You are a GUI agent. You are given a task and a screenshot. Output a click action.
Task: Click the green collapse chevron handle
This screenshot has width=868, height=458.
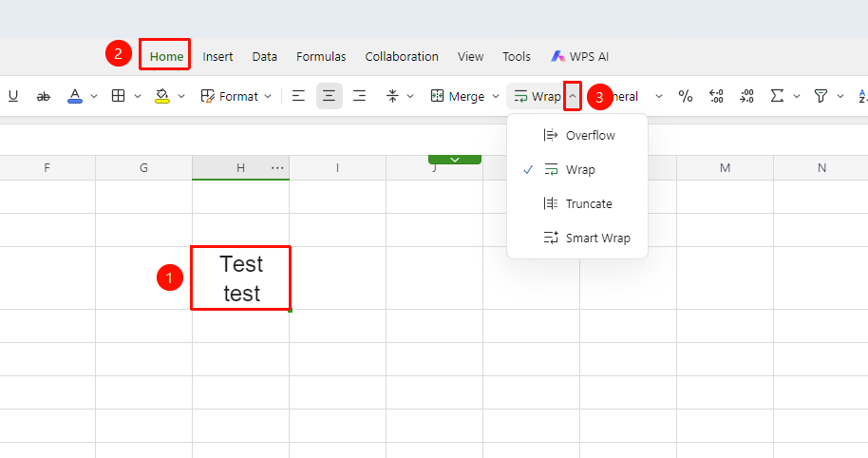coord(455,160)
